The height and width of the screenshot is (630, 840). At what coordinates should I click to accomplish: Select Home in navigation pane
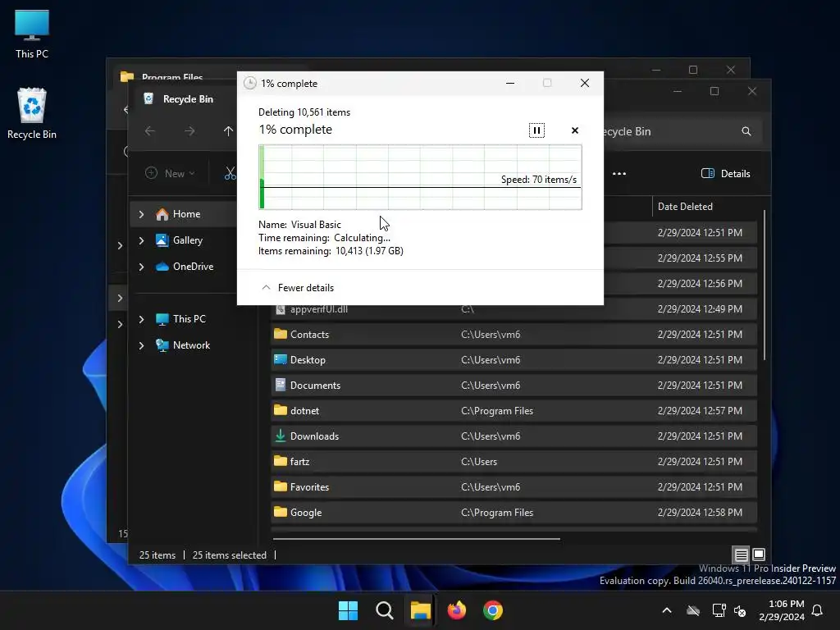click(x=186, y=214)
